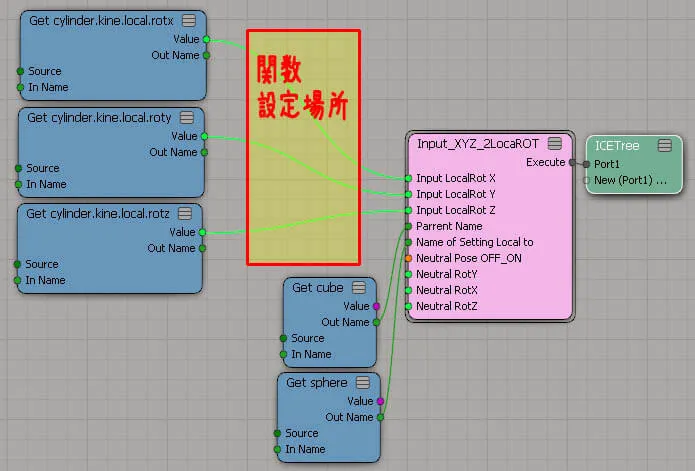Click the Get cube node menu icon
The width and height of the screenshot is (695, 471).
point(359,288)
